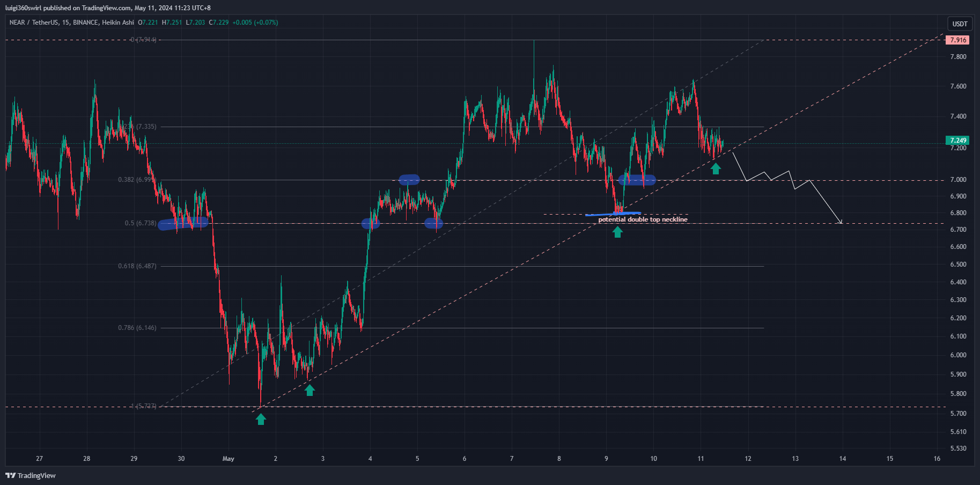Click date 11 on the time axis
This screenshot has height=485, width=980.
[701, 459]
